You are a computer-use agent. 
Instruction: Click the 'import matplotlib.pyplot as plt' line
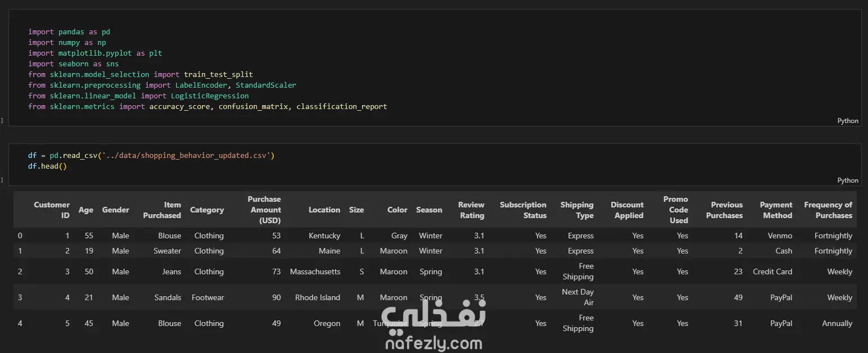click(x=95, y=53)
